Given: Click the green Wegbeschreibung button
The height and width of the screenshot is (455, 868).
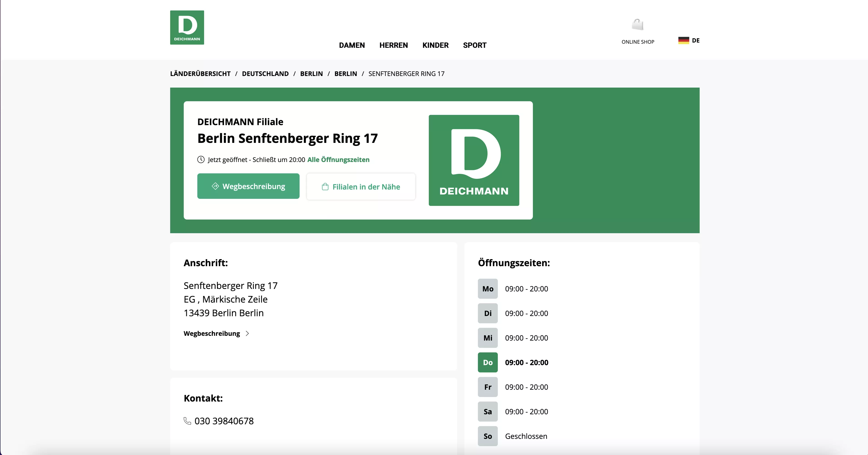Looking at the screenshot, I should (248, 186).
